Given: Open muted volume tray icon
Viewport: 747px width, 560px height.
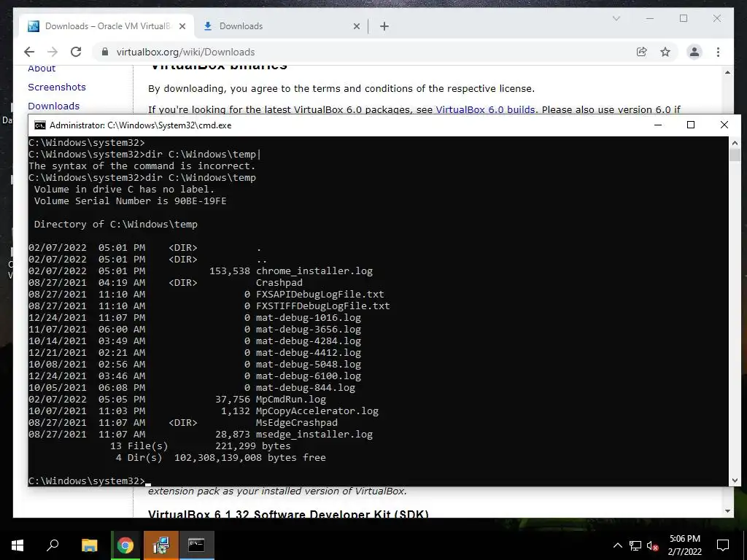Looking at the screenshot, I should pos(652,545).
